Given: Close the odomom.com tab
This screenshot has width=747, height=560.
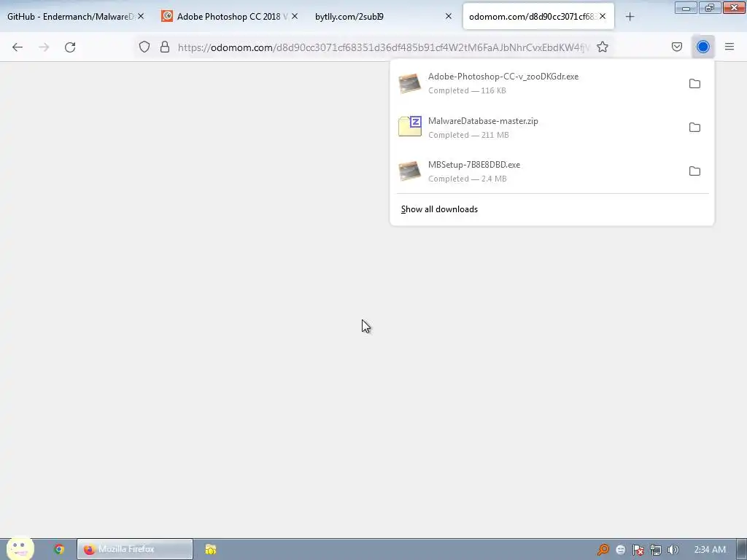Looking at the screenshot, I should tap(603, 16).
